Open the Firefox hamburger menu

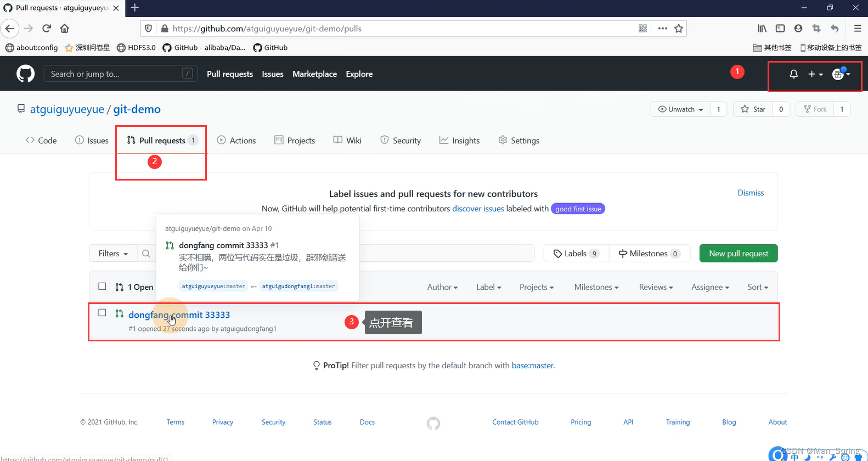click(x=858, y=29)
